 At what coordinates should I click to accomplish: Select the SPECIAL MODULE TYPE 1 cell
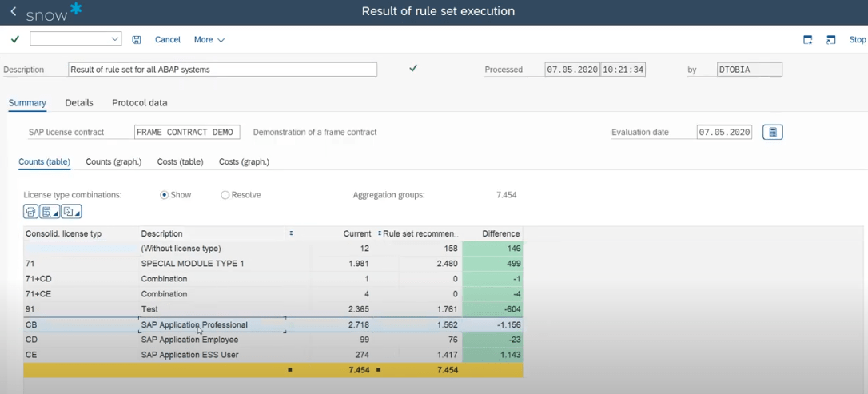tap(212, 264)
